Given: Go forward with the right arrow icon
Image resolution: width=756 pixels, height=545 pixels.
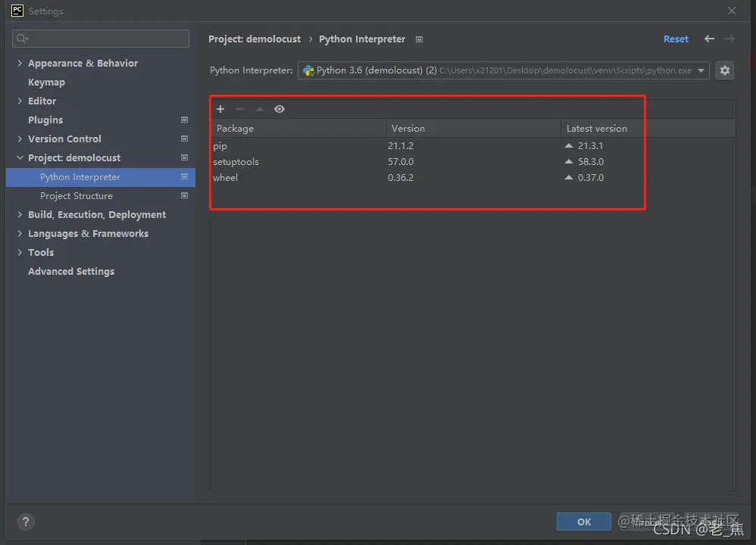Looking at the screenshot, I should coord(729,39).
